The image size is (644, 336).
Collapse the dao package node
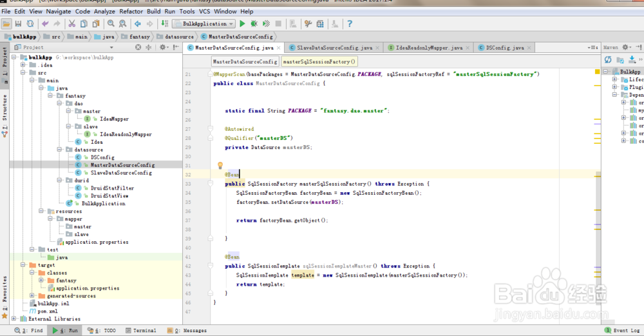coord(59,103)
